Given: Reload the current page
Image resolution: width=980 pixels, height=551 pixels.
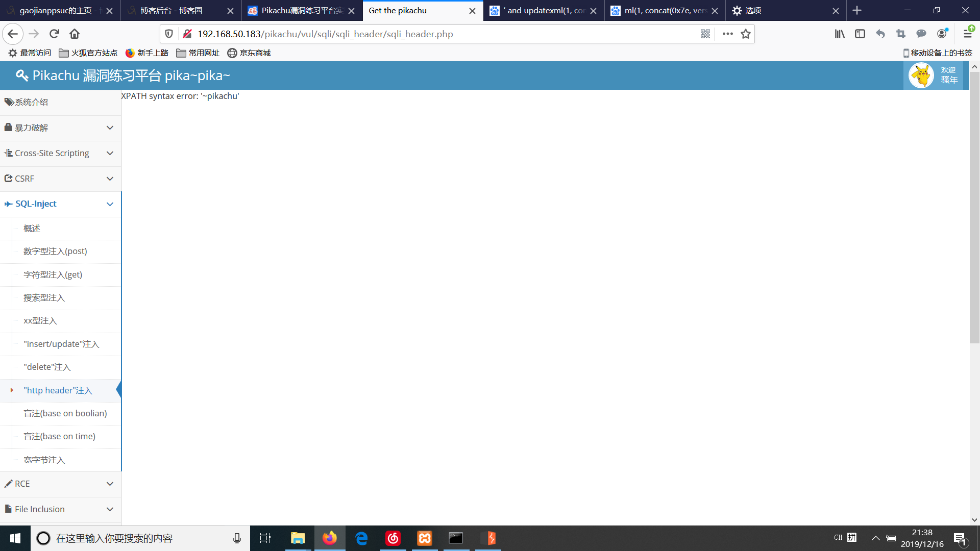Looking at the screenshot, I should tap(54, 34).
